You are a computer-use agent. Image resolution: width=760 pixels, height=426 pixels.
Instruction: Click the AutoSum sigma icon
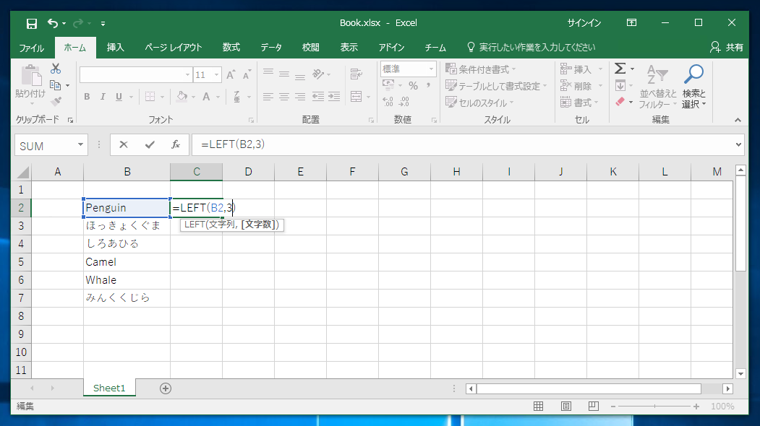coord(620,69)
